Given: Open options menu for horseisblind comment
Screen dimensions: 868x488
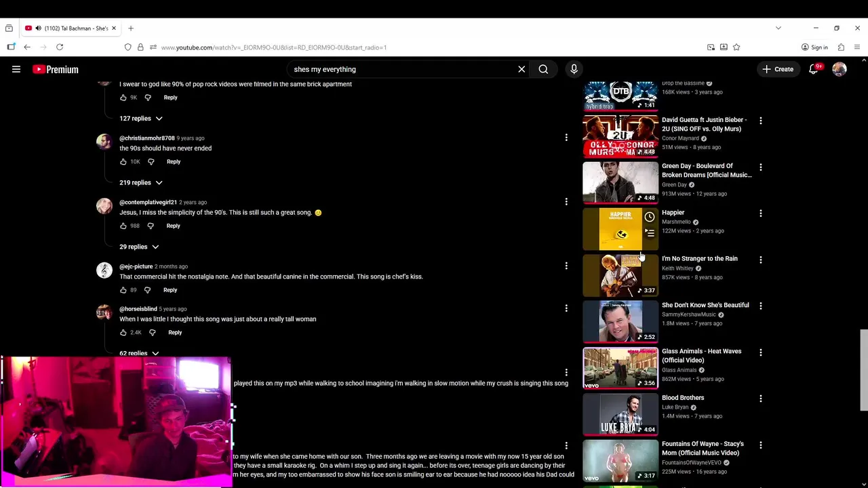Looking at the screenshot, I should click(566, 308).
